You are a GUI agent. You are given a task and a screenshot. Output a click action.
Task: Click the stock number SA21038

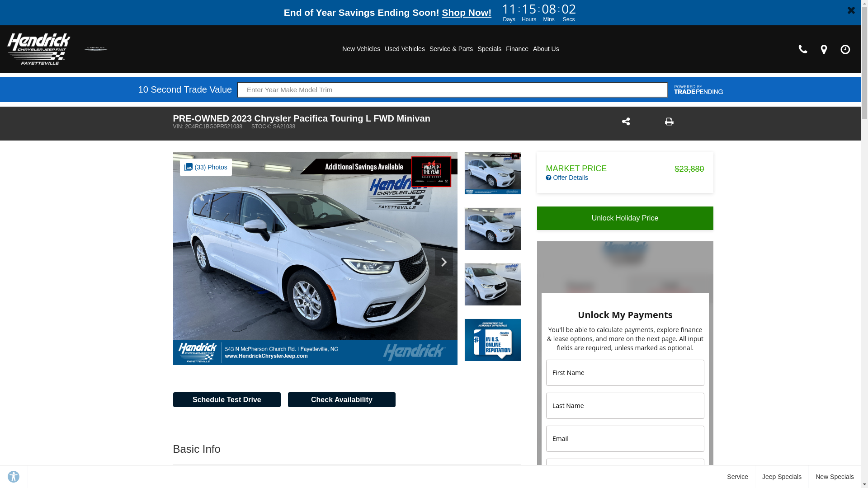(x=273, y=127)
